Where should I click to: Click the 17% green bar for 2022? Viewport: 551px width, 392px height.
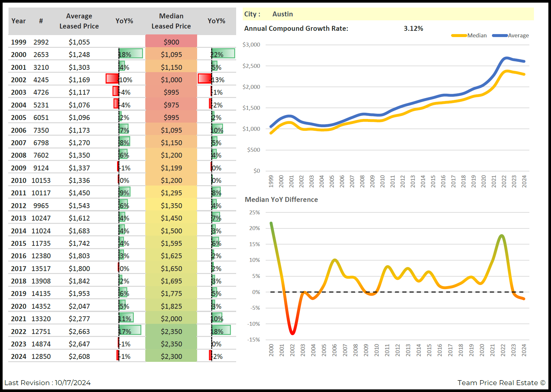click(x=130, y=331)
